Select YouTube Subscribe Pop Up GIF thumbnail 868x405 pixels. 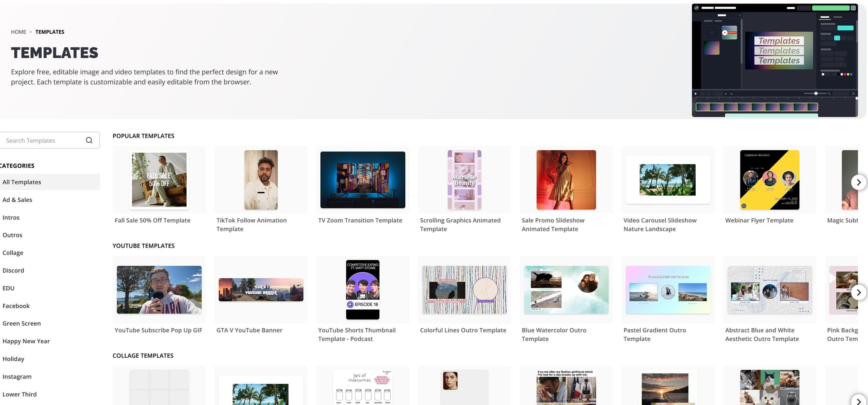159,290
